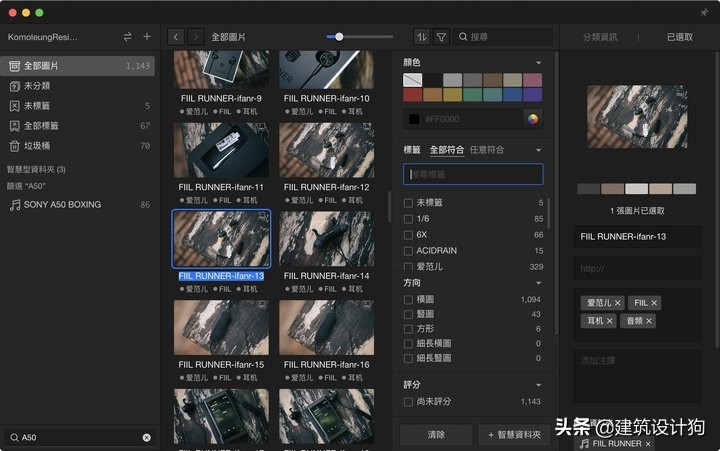The height and width of the screenshot is (451, 720).
Task: Open the 全部標籤 sidebar item
Action: [x=77, y=126]
